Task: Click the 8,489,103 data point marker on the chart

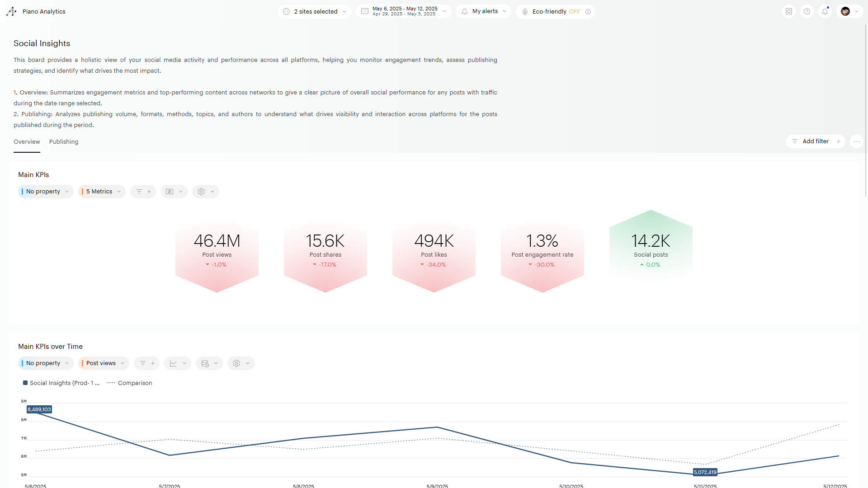Action: click(x=40, y=409)
